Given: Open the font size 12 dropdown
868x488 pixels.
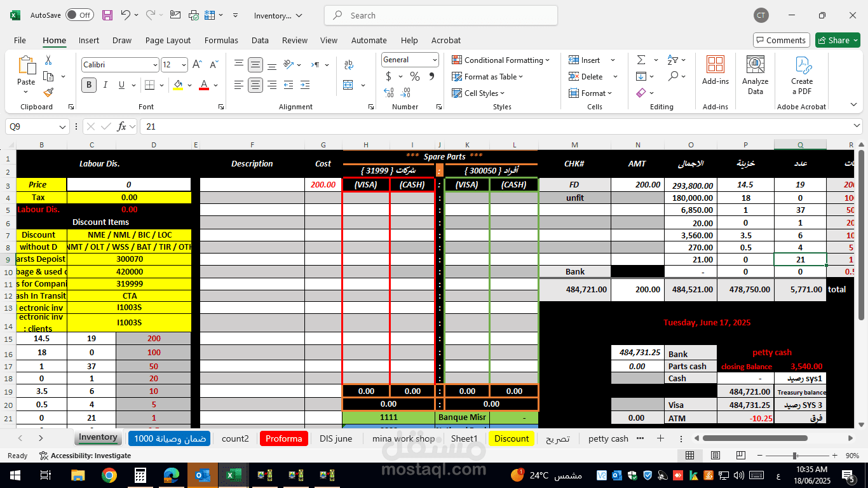Looking at the screenshot, I should click(x=184, y=65).
